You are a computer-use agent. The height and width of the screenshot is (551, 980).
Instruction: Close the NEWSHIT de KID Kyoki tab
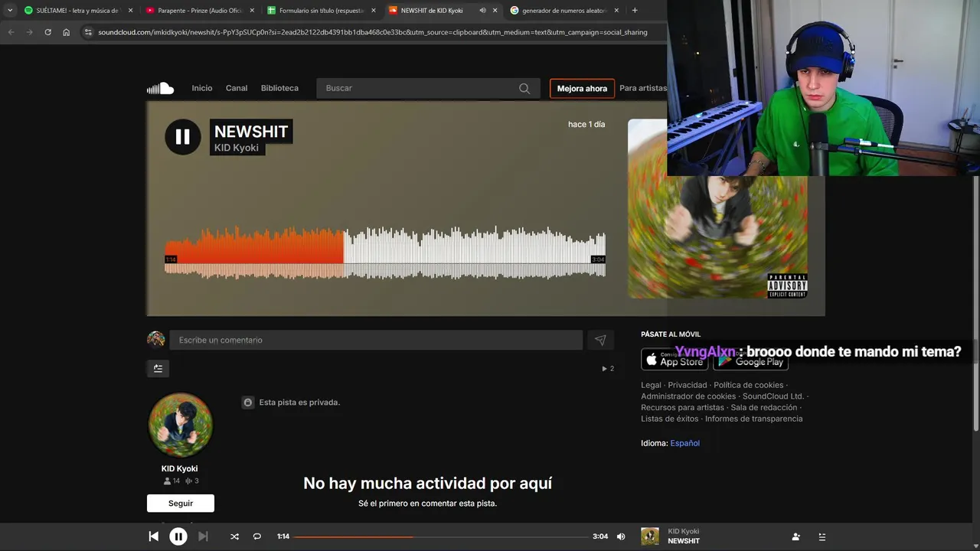click(495, 10)
